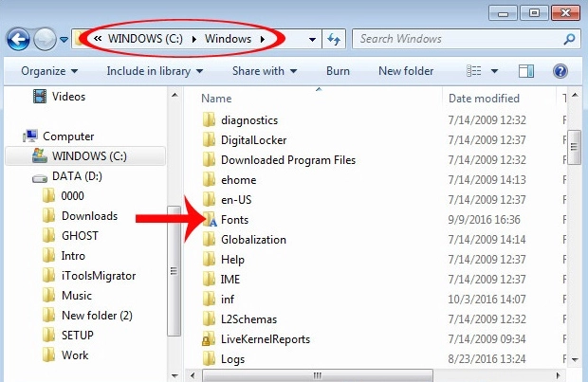This screenshot has height=382, width=588.
Task: Click the file list vertical scrollbar thumb
Action: coord(574,147)
